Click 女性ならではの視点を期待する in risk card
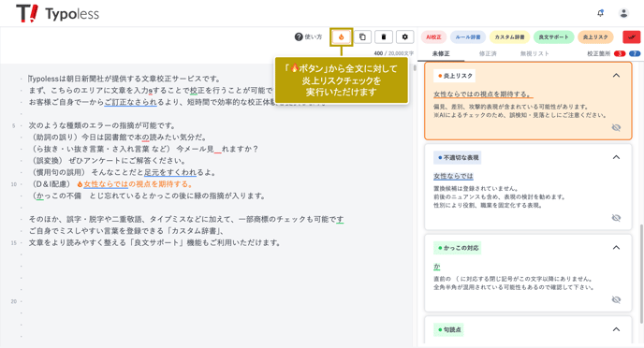 [483, 94]
